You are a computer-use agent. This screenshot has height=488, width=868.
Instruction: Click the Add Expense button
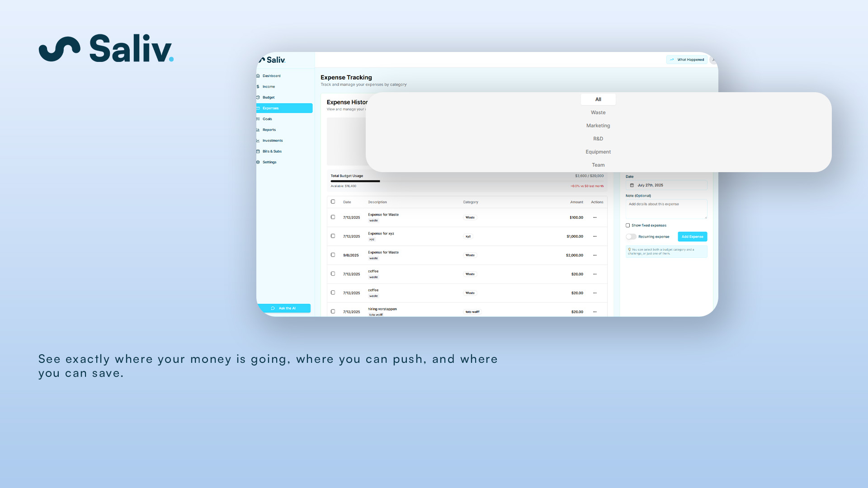[693, 237]
